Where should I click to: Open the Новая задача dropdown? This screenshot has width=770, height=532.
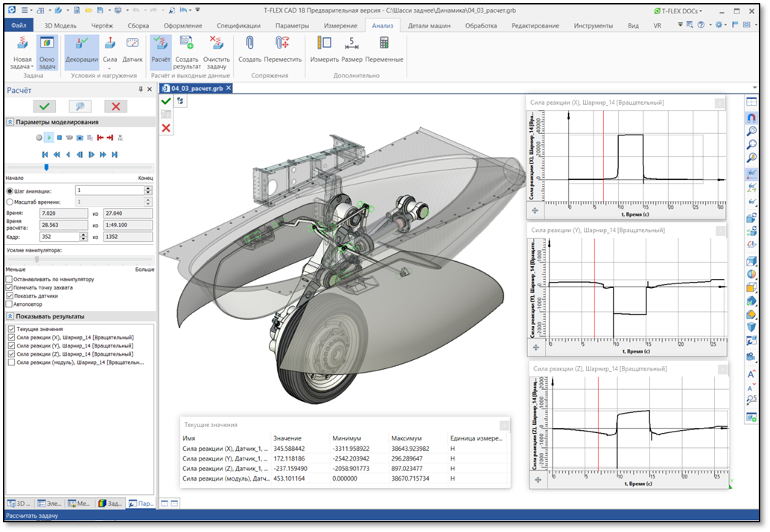(x=22, y=63)
